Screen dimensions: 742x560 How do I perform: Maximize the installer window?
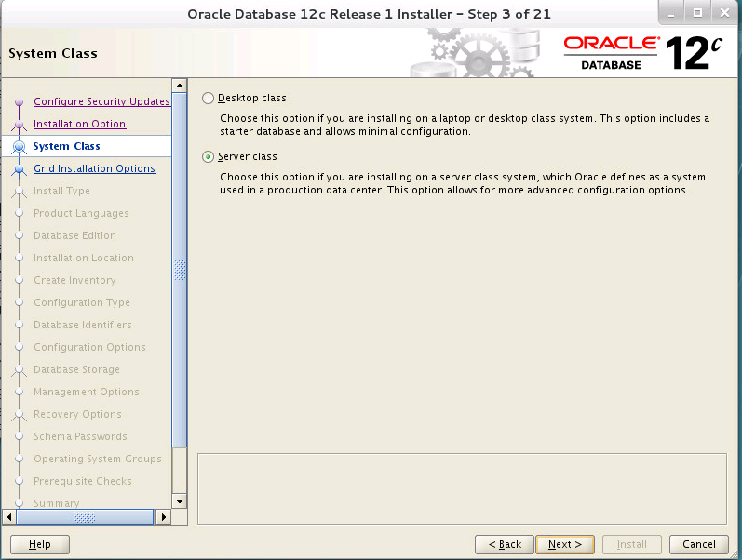[x=697, y=13]
